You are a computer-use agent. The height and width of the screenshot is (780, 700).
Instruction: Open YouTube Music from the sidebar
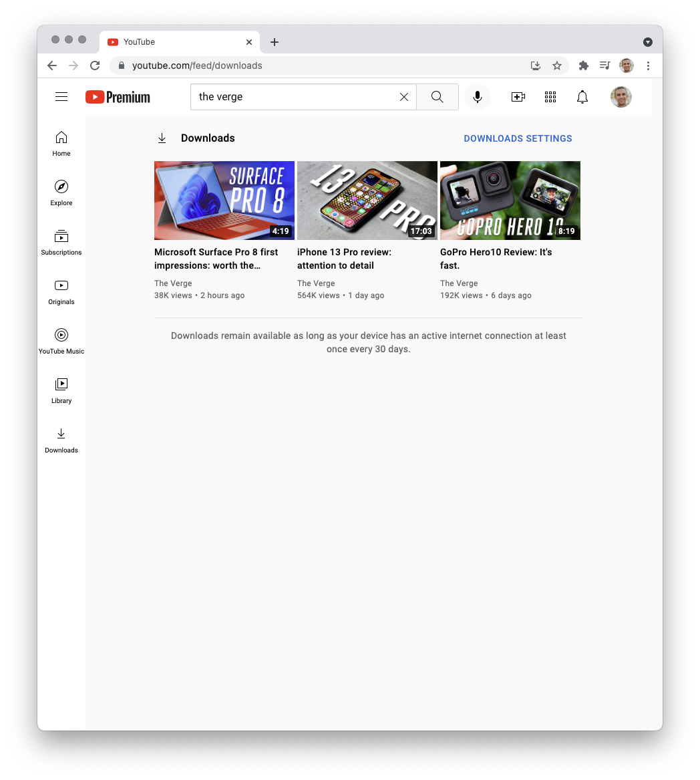coord(61,341)
